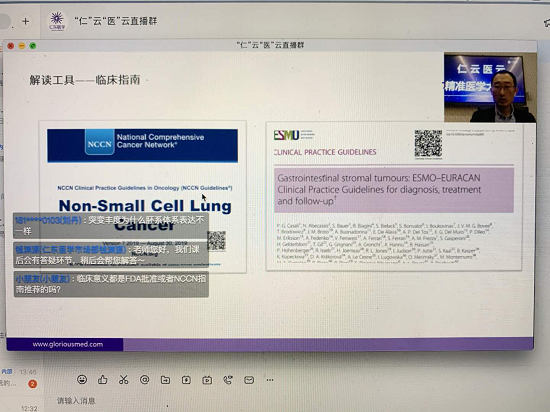Click the NCCN Non-Small Cell Lung Cancer slide image
550x412 pixels.
point(142,197)
